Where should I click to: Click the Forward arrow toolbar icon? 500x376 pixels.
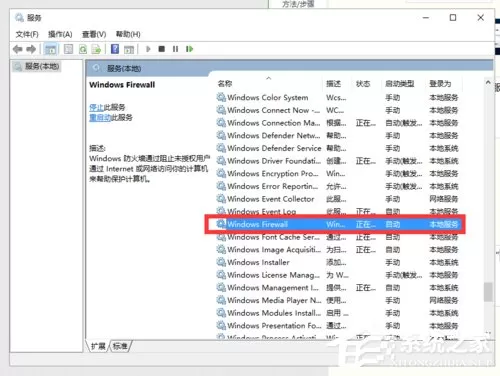pyautogui.click(x=31, y=49)
